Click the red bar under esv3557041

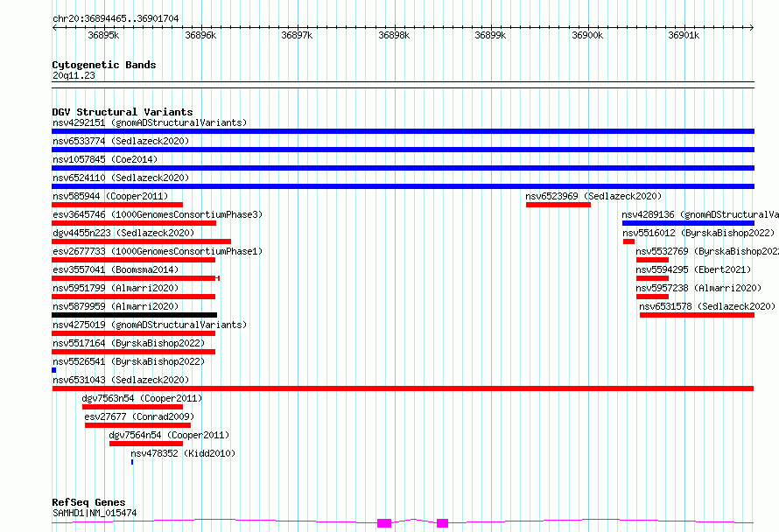pos(136,278)
